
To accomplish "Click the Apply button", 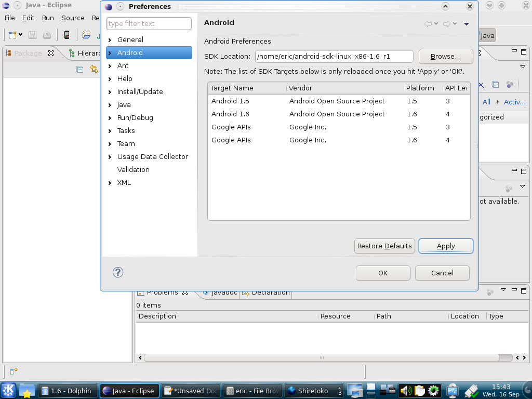I will (446, 246).
